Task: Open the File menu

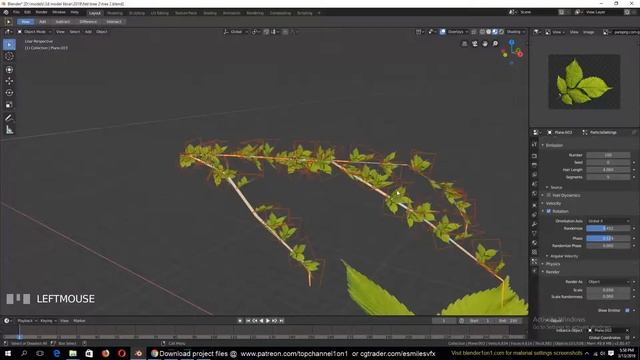Action: (x=16, y=12)
